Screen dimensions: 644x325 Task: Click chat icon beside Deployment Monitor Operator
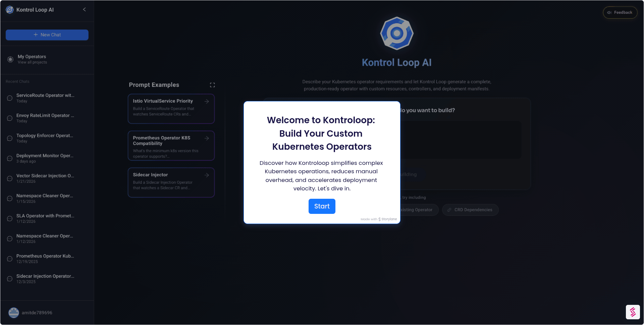click(10, 158)
